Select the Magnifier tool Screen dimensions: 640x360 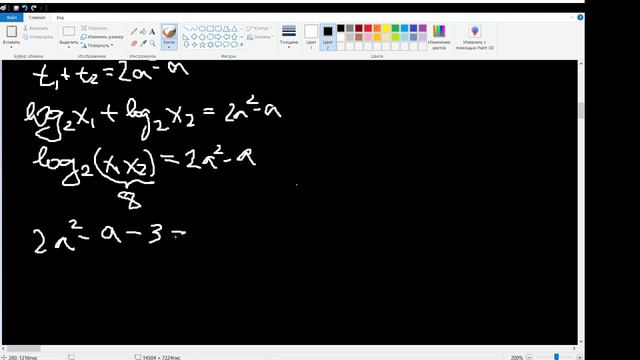[152, 43]
